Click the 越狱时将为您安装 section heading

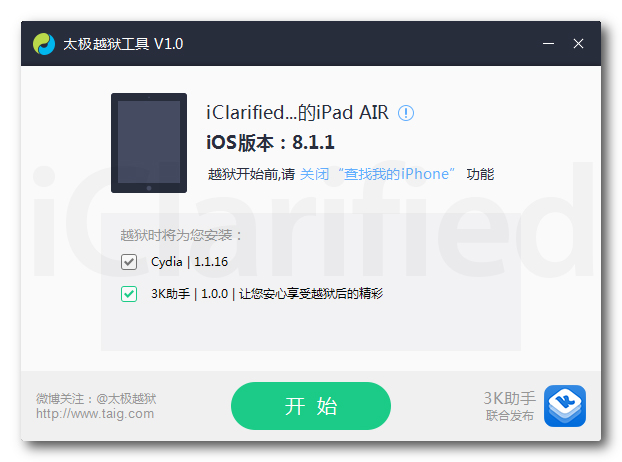[181, 235]
